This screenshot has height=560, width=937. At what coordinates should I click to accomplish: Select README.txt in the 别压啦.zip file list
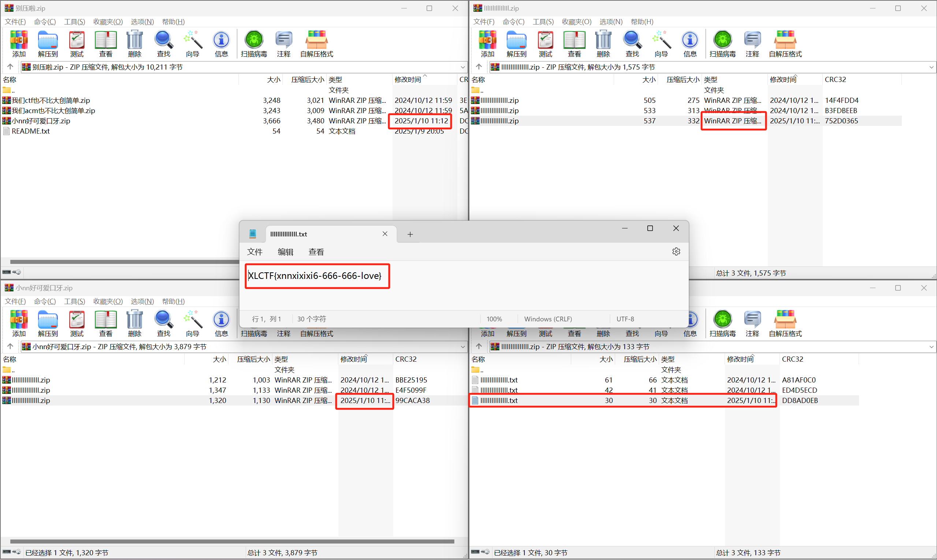pos(31,131)
